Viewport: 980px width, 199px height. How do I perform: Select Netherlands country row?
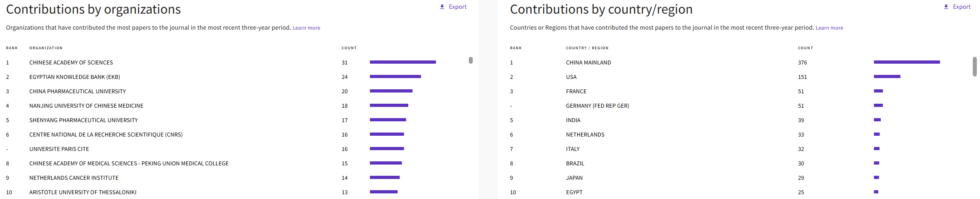coord(585,135)
